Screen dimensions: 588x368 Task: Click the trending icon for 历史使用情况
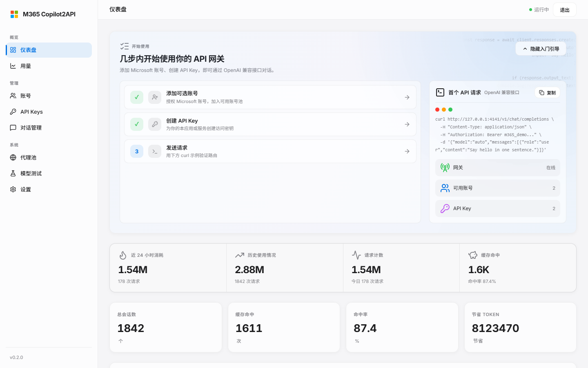(240, 255)
